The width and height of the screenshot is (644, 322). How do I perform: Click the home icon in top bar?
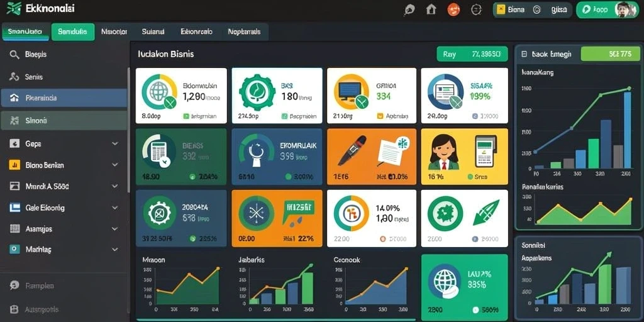point(431,9)
